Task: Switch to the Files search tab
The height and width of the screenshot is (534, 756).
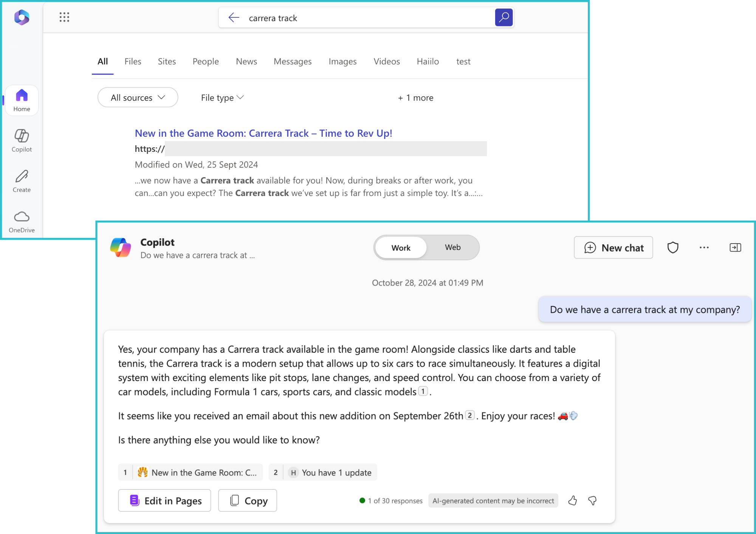Action: click(x=133, y=62)
